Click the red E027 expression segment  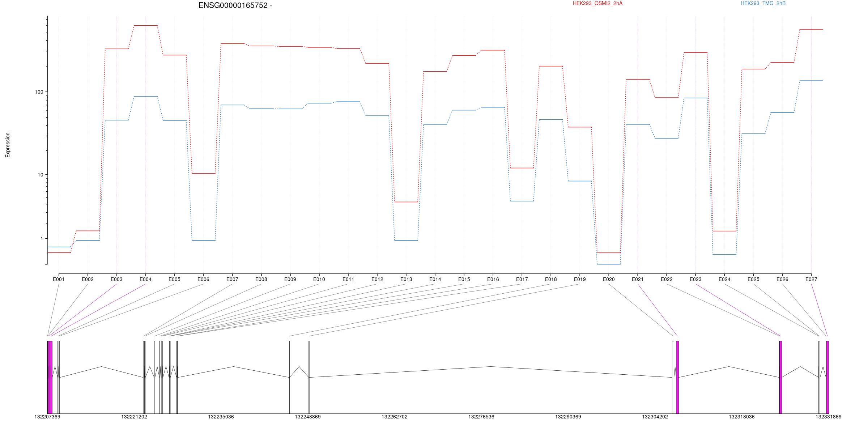(x=811, y=29)
